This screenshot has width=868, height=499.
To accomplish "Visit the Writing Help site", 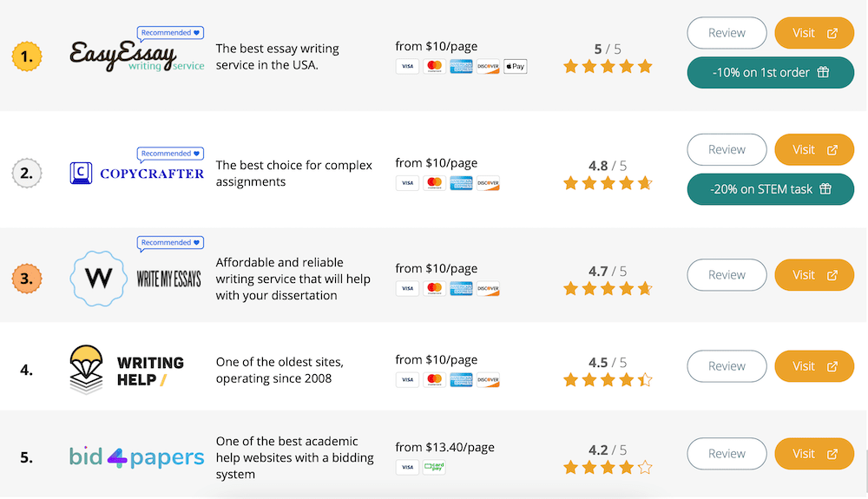I will click(814, 366).
